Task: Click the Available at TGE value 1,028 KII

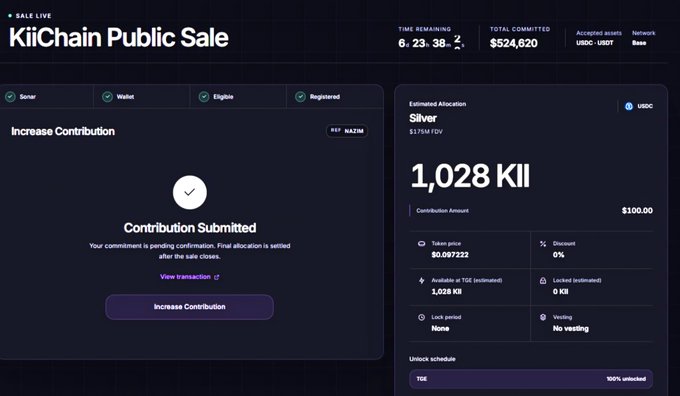Action: [446, 292]
